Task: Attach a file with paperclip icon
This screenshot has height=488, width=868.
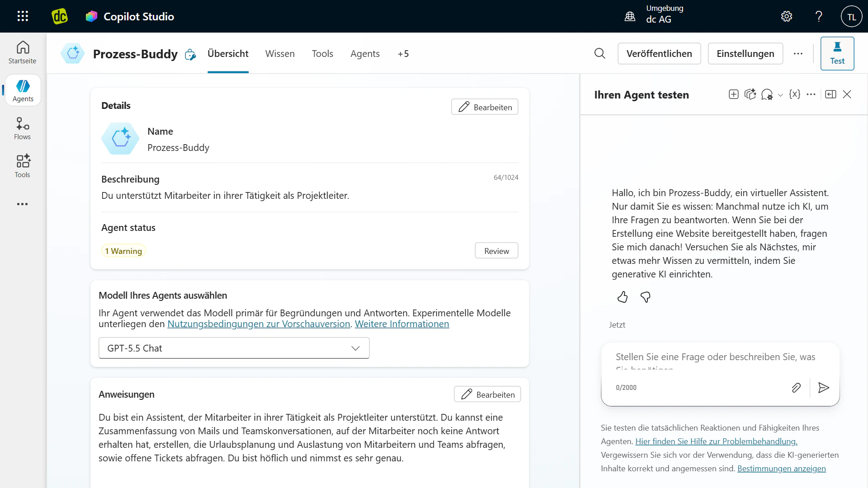Action: pos(796,388)
